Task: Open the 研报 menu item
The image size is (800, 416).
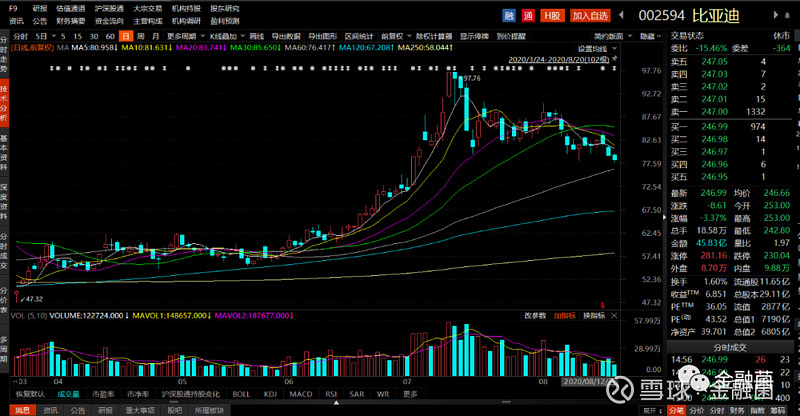Action: (40, 9)
